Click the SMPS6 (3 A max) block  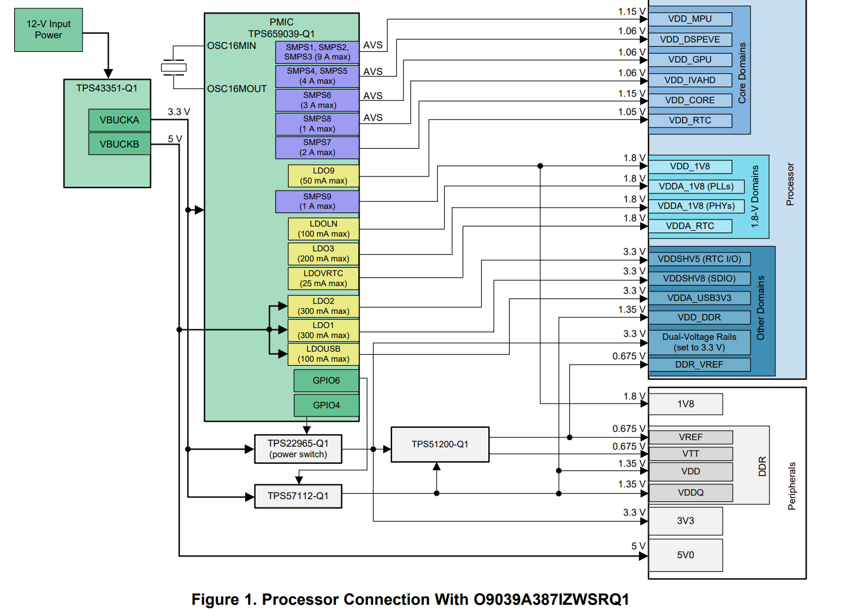317,100
